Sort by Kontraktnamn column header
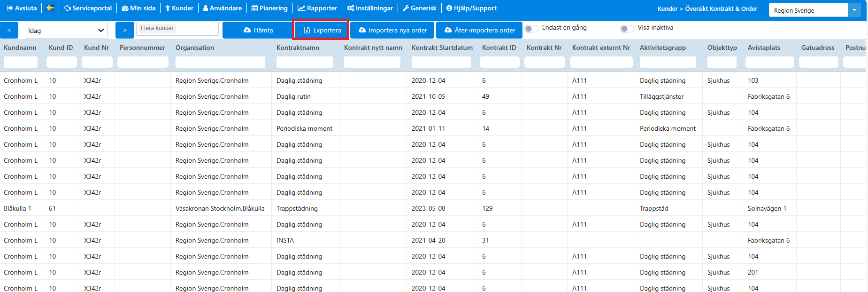This screenshot has height=292, width=868. pos(298,47)
